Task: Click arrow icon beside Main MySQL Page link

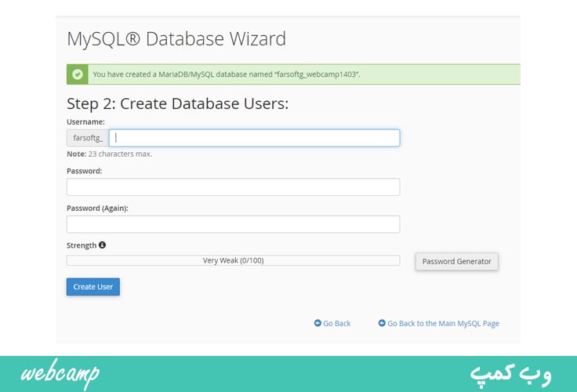Action: 382,323
